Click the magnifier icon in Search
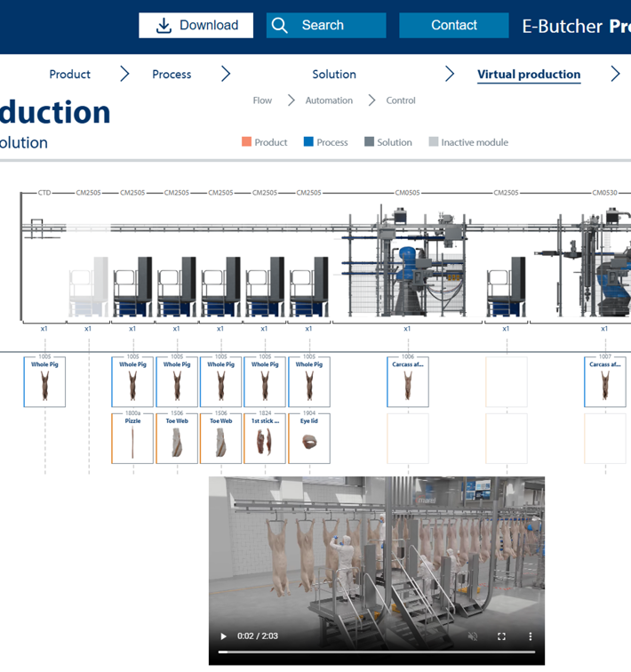 (x=280, y=26)
